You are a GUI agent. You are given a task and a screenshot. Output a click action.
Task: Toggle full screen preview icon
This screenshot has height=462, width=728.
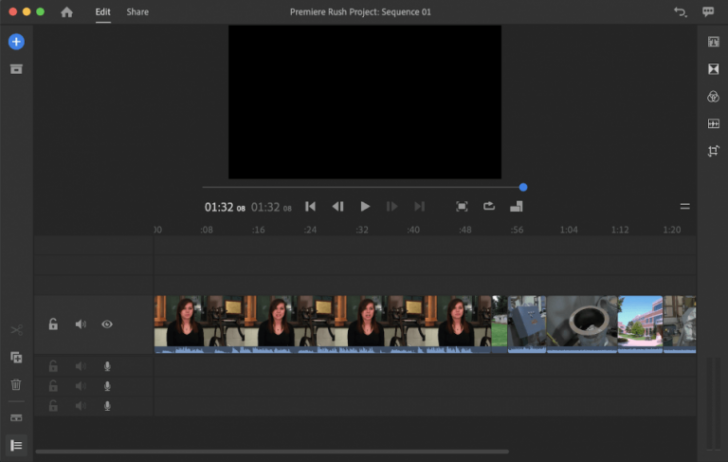462,207
